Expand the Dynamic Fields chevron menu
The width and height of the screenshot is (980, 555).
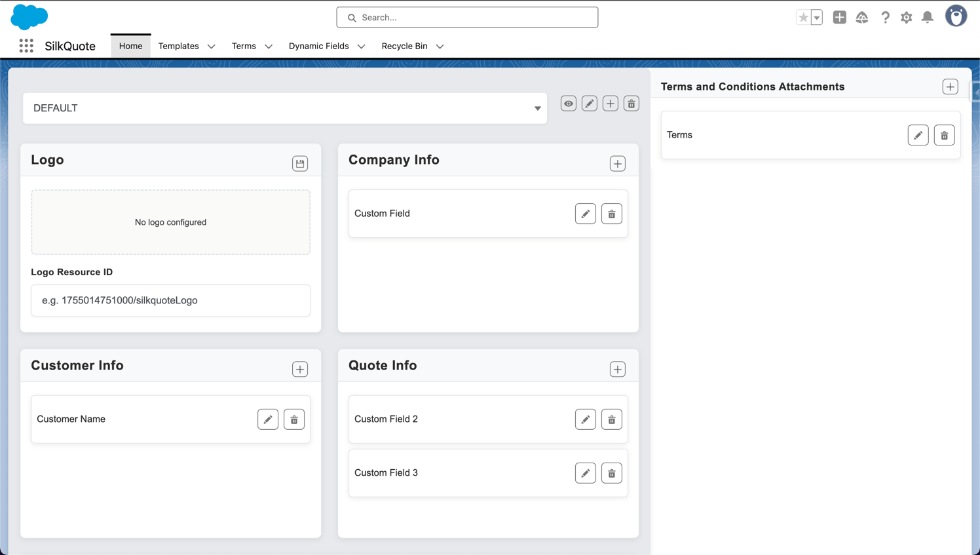tap(361, 47)
